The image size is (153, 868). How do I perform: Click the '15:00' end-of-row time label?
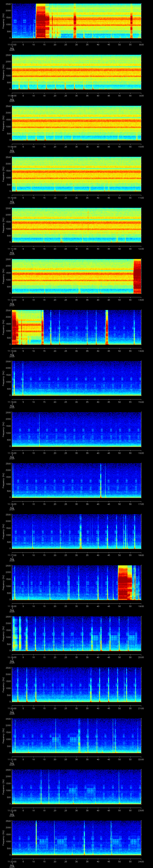point(141,402)
